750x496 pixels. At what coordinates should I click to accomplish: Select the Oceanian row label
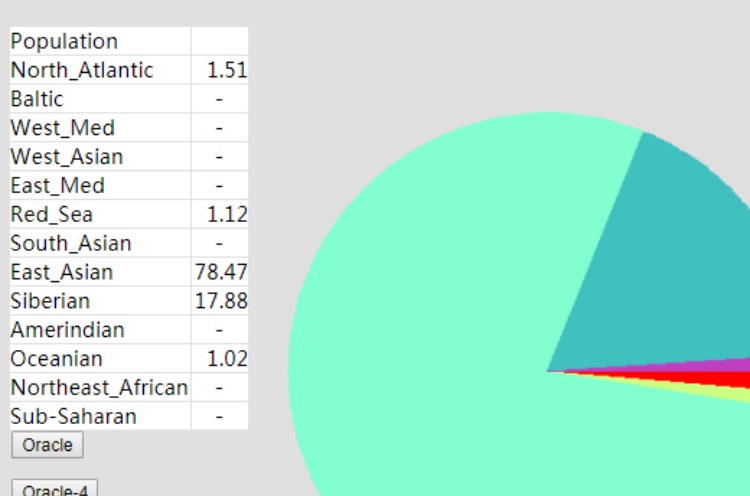pos(100,358)
